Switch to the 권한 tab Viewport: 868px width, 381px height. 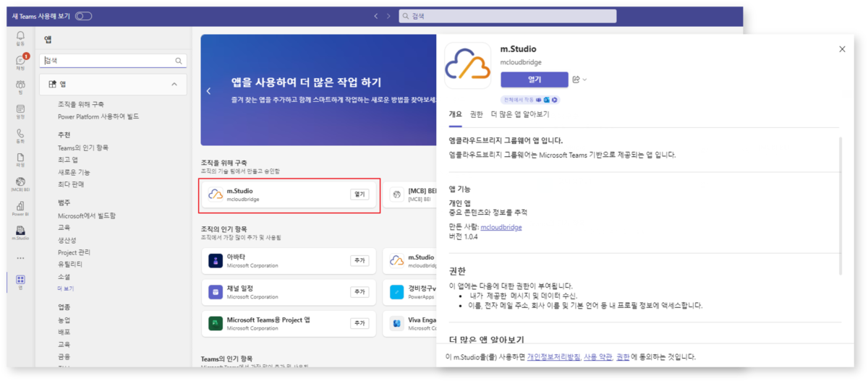[x=476, y=114]
